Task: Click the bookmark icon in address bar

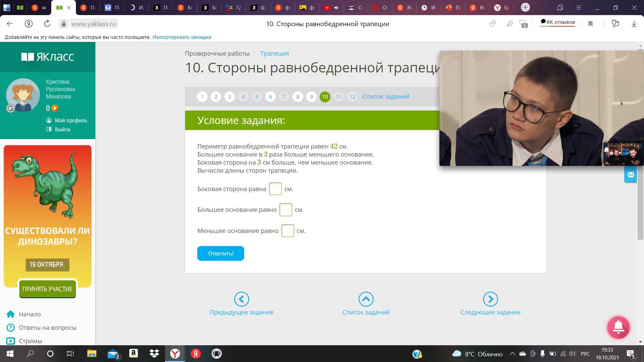Action: click(590, 24)
